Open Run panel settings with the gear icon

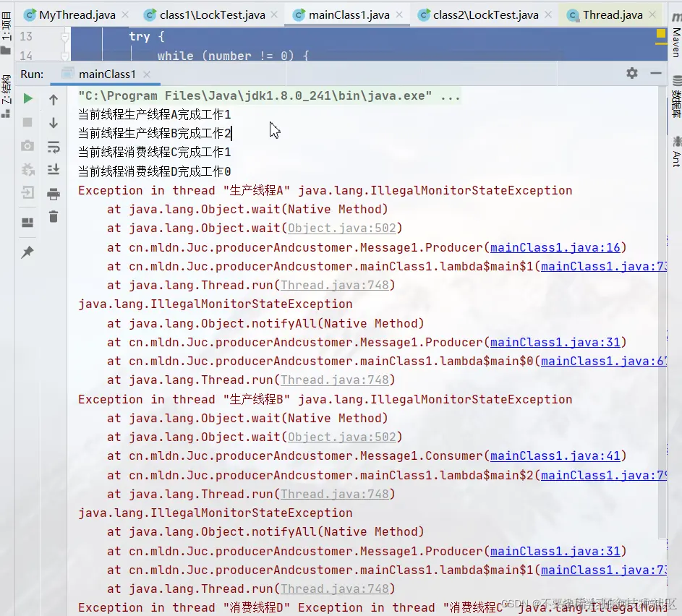tap(632, 73)
